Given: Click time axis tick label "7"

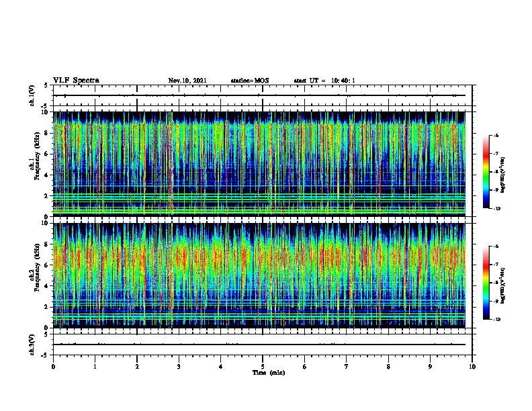Looking at the screenshot, I should pyautogui.click(x=347, y=367).
